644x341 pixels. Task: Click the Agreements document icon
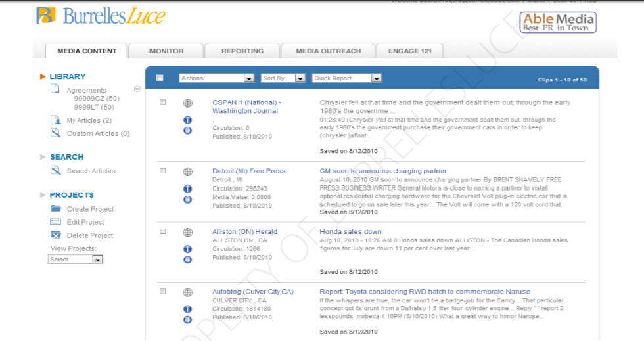[55, 89]
